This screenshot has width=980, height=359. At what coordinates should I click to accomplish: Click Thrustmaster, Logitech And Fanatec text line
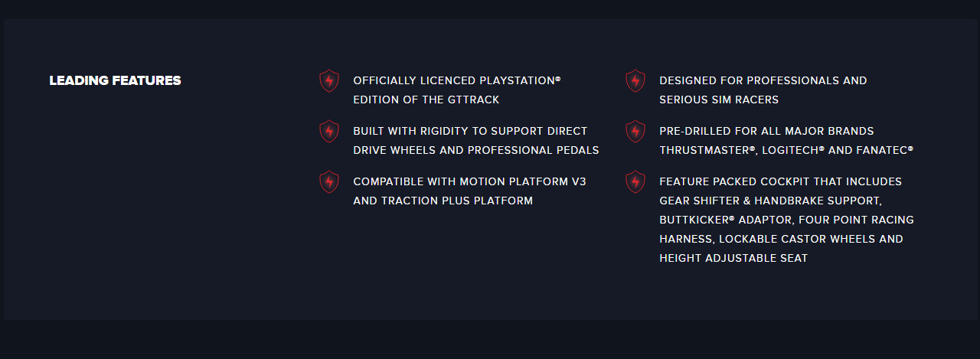coord(786,150)
